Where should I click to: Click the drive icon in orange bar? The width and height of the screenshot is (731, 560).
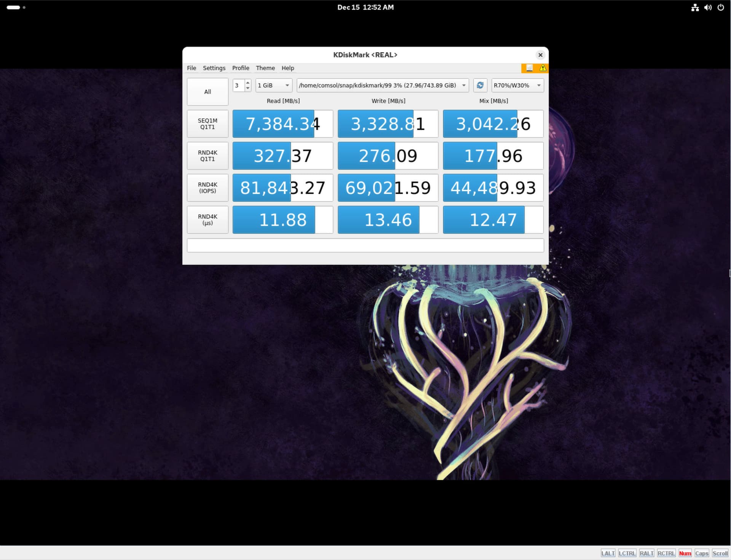click(529, 68)
